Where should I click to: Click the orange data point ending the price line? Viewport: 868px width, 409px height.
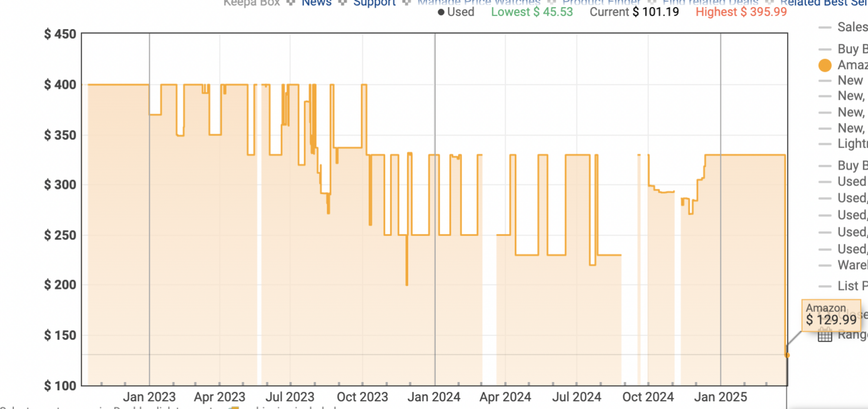[x=787, y=355]
